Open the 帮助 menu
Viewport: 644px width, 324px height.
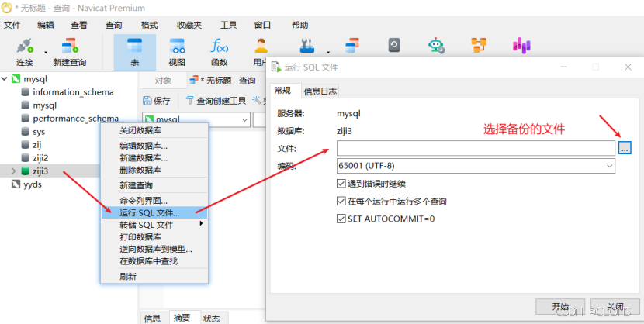point(299,25)
